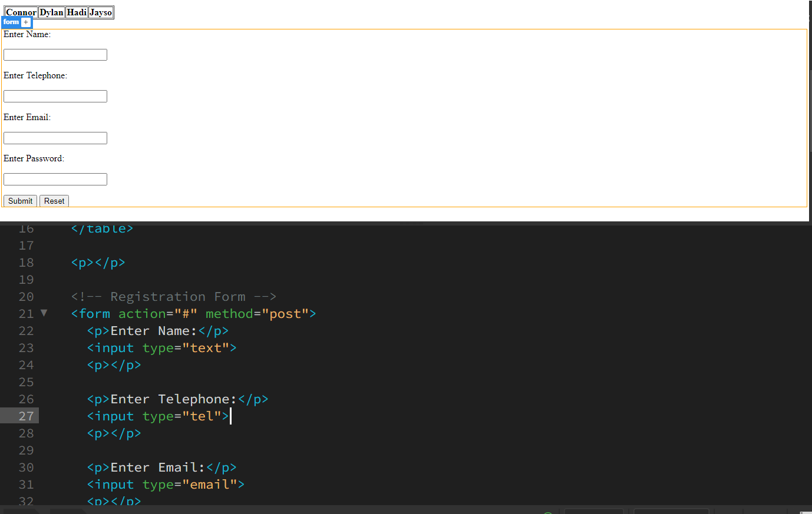Viewport: 812px width, 514px height.
Task: Click the closing table tag on line 16
Action: [102, 228]
